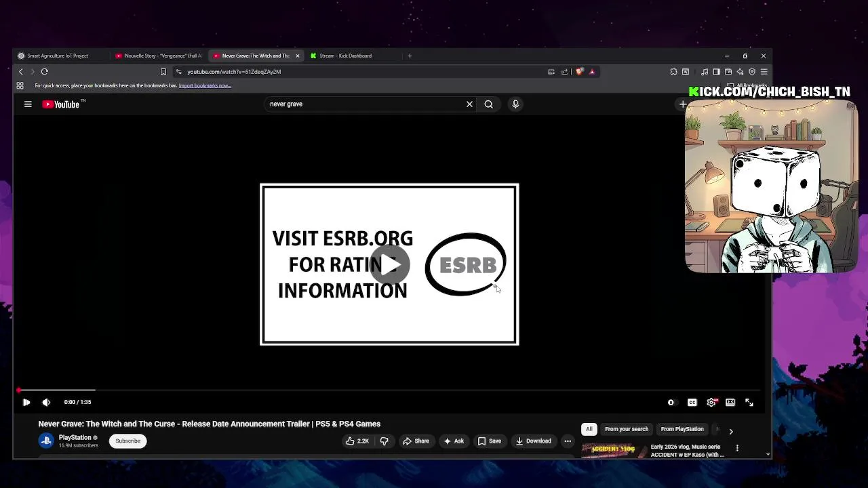
Task: Click the YouTube search magnifier button
Action: point(488,104)
